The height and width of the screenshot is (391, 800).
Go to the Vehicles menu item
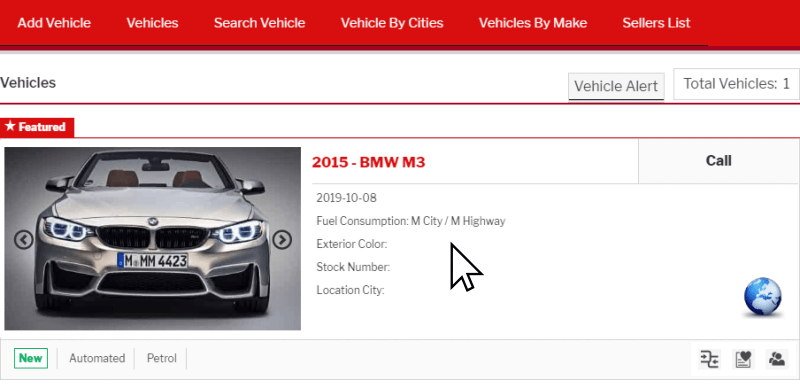pyautogui.click(x=152, y=23)
